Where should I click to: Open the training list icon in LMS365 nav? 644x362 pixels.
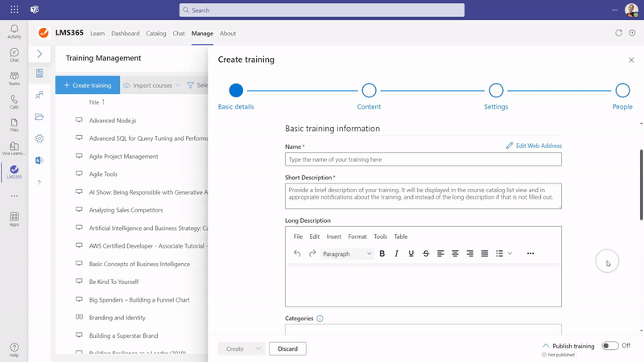point(39,73)
